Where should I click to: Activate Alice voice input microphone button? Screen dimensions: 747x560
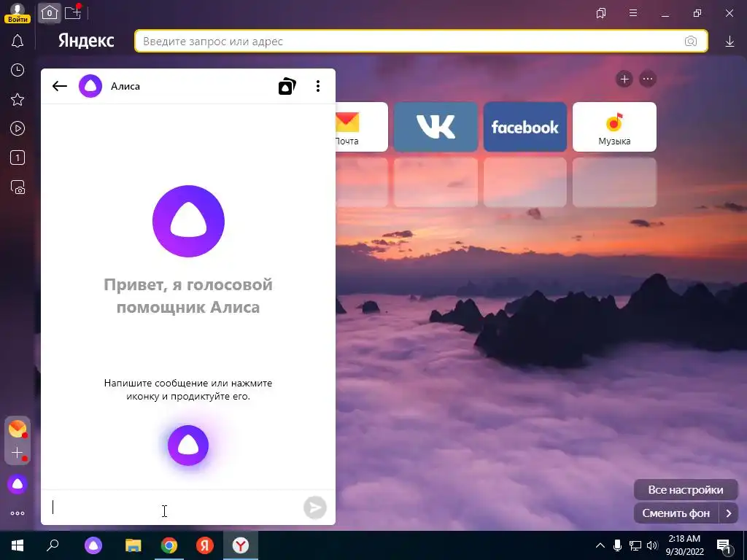pos(188,446)
